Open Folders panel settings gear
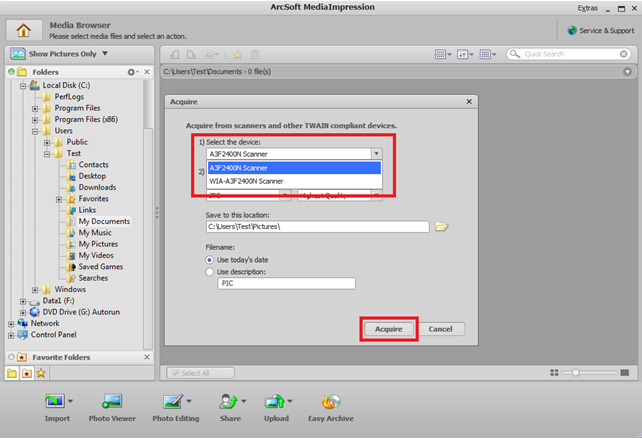The image size is (642, 439). coord(132,72)
